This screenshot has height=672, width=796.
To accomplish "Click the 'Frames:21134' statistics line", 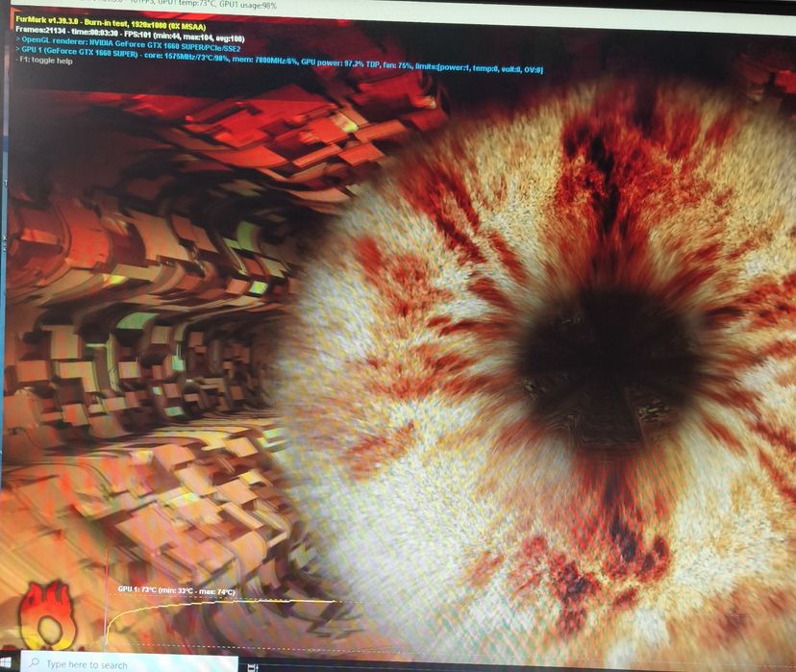I will pos(130,34).
